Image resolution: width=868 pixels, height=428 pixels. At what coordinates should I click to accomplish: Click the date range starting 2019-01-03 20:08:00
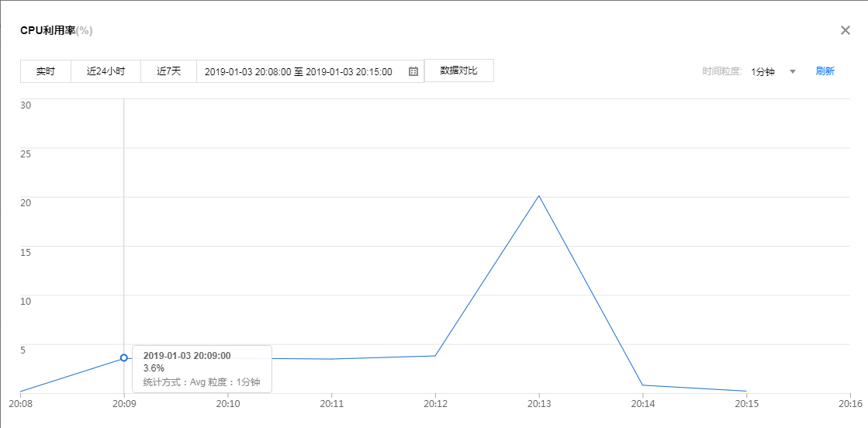(299, 71)
